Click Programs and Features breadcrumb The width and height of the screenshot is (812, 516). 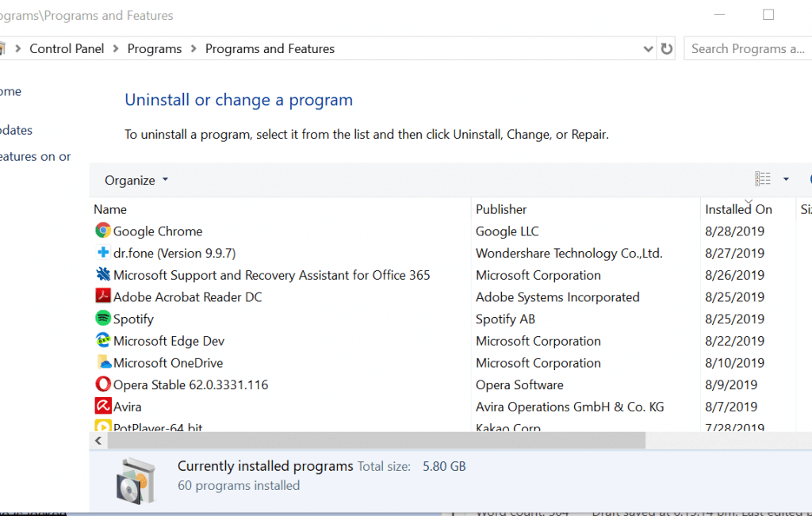click(x=270, y=48)
